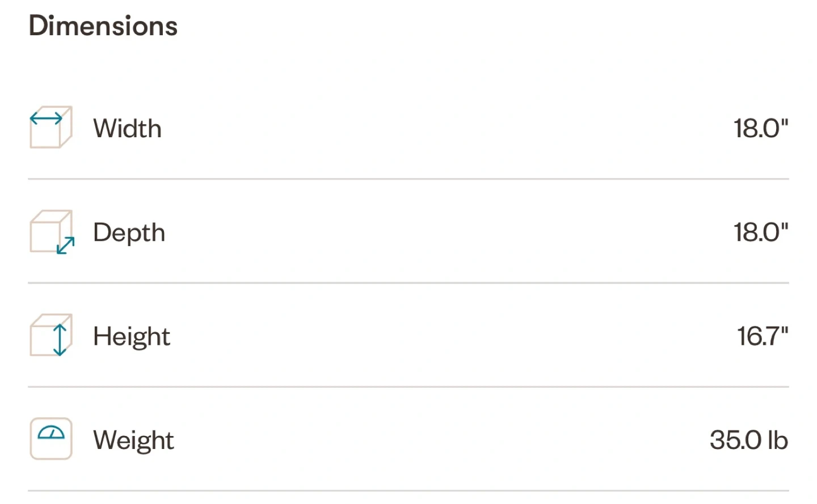This screenshot has height=504, width=817.
Task: Select the 18.0" width value
Action: coord(761,129)
